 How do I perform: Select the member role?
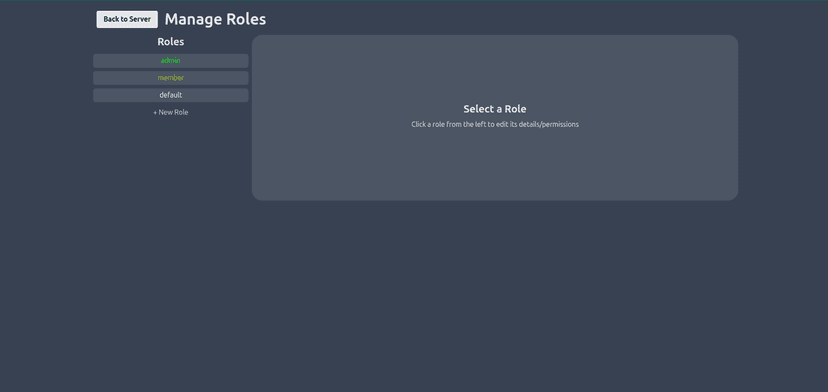[x=171, y=78]
